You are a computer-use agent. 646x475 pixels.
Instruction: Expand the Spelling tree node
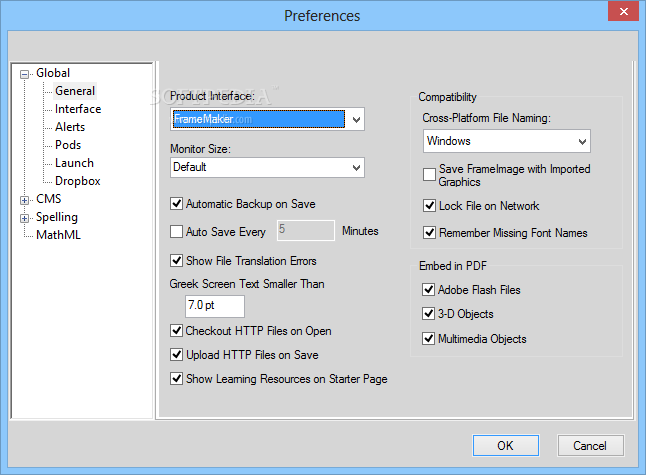point(25,218)
